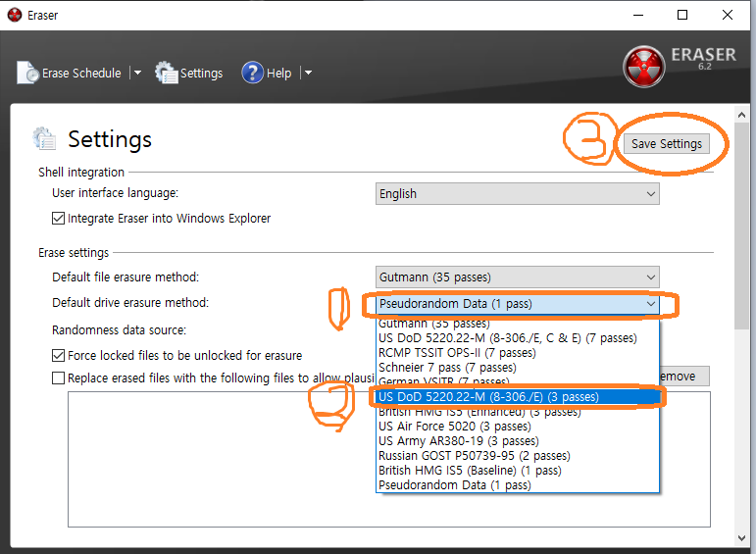Click the Erase Schedule document clock icon
Screen dimensions: 756x554
point(27,73)
